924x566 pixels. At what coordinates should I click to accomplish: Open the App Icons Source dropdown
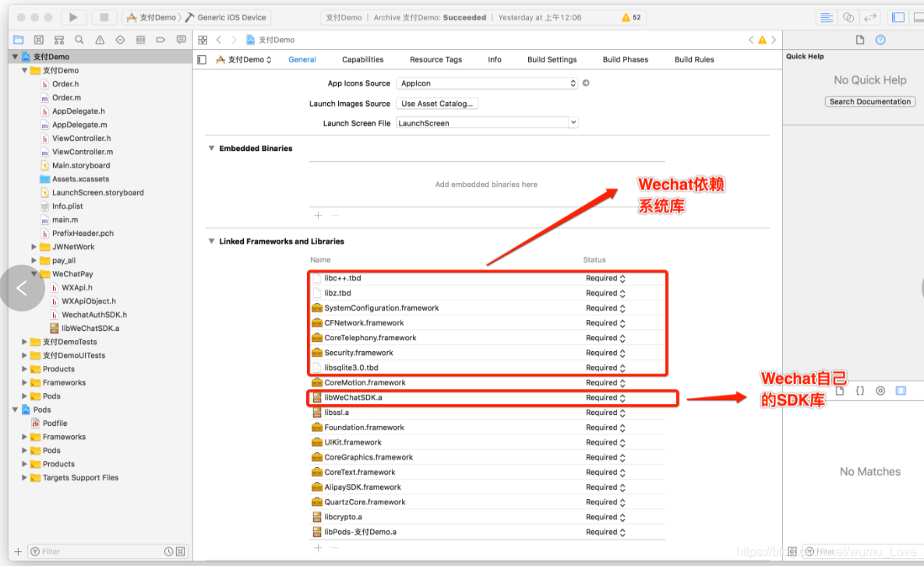coord(488,83)
